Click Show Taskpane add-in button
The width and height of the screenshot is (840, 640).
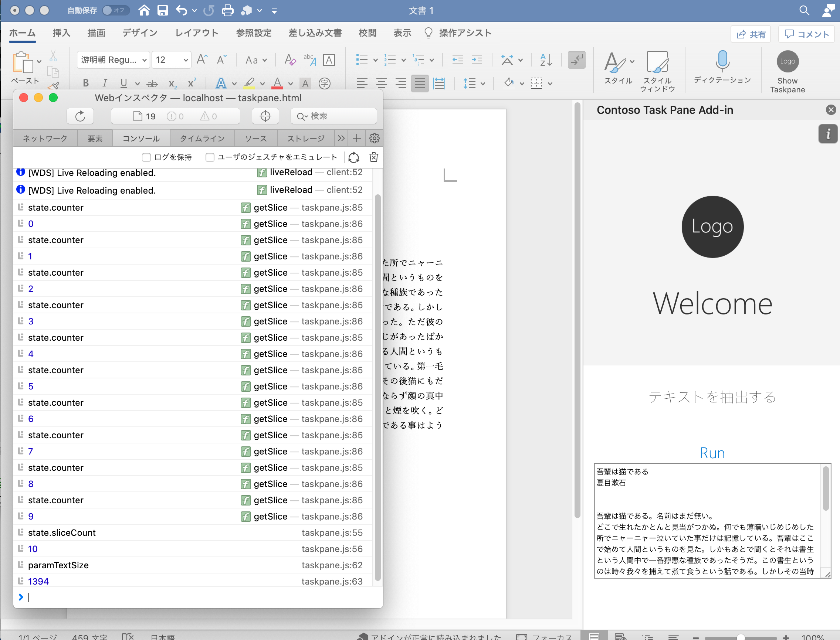787,72
